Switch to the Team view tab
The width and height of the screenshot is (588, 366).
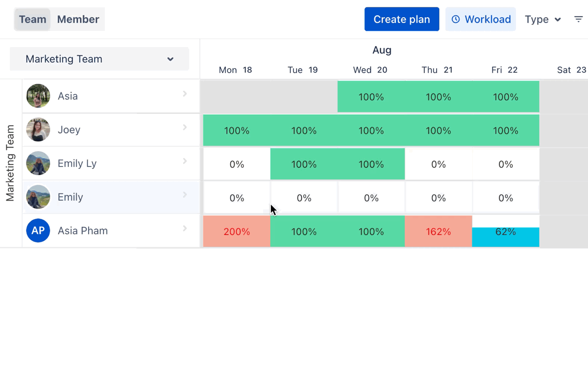tap(32, 19)
